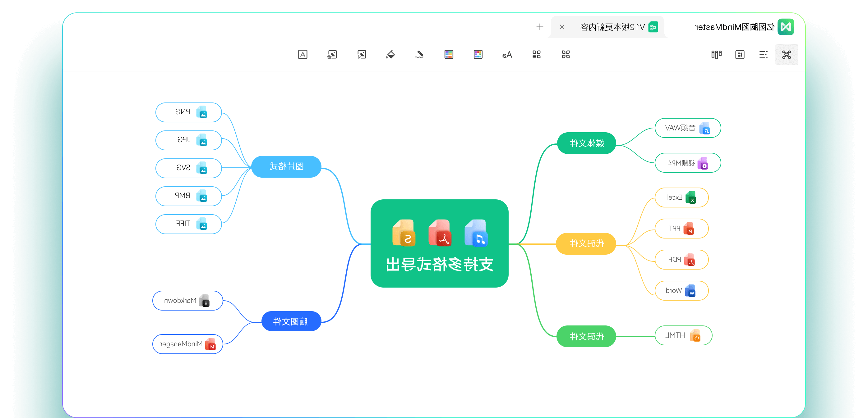
Task: Click yellow S file icon in central topic
Action: pyautogui.click(x=404, y=233)
